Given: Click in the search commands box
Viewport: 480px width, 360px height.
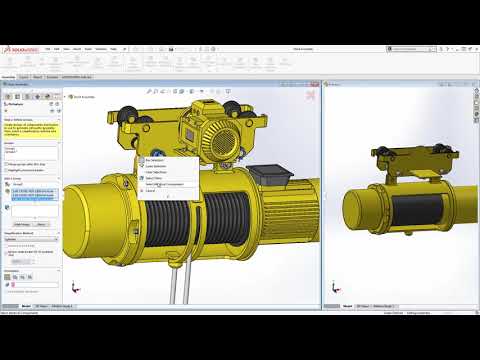Looking at the screenshot, I should click(x=412, y=49).
